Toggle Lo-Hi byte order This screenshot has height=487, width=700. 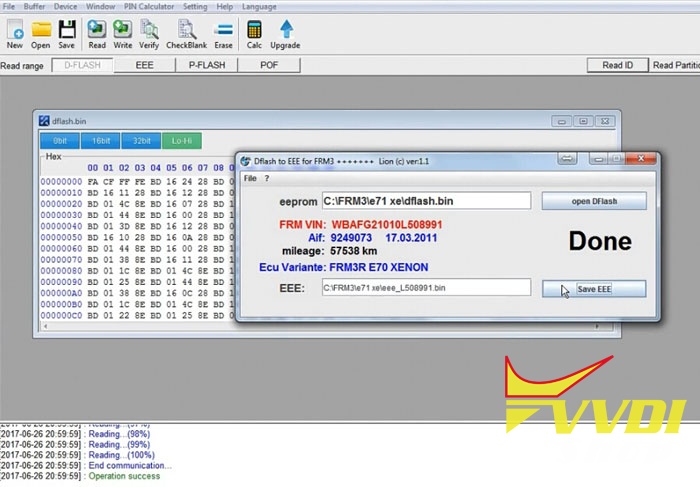click(182, 141)
